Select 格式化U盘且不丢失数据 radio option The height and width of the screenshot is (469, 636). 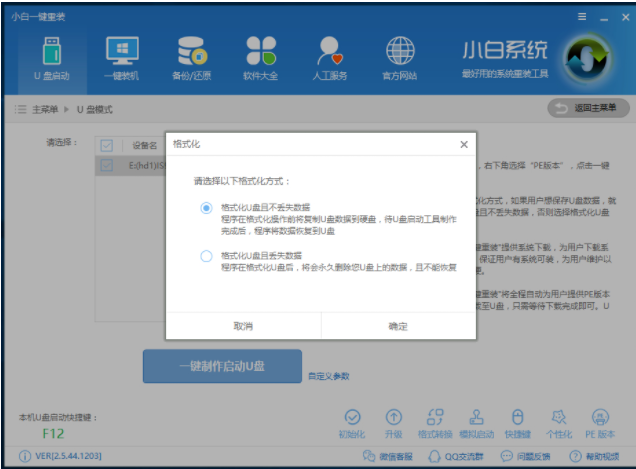coord(207,208)
